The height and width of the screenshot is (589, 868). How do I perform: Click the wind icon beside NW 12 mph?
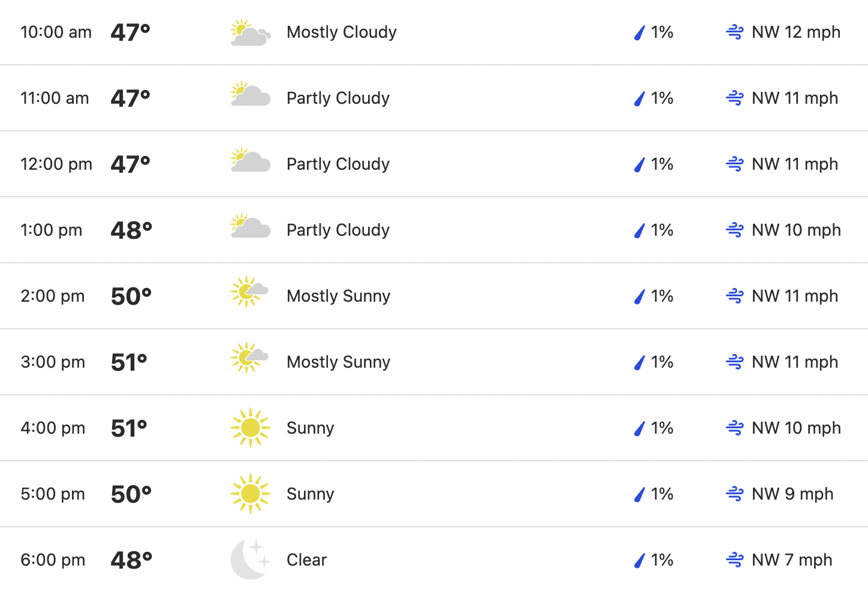[x=735, y=32]
